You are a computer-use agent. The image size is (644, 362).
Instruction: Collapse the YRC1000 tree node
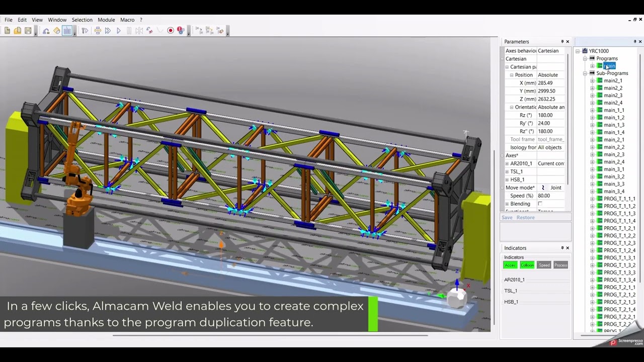578,51
